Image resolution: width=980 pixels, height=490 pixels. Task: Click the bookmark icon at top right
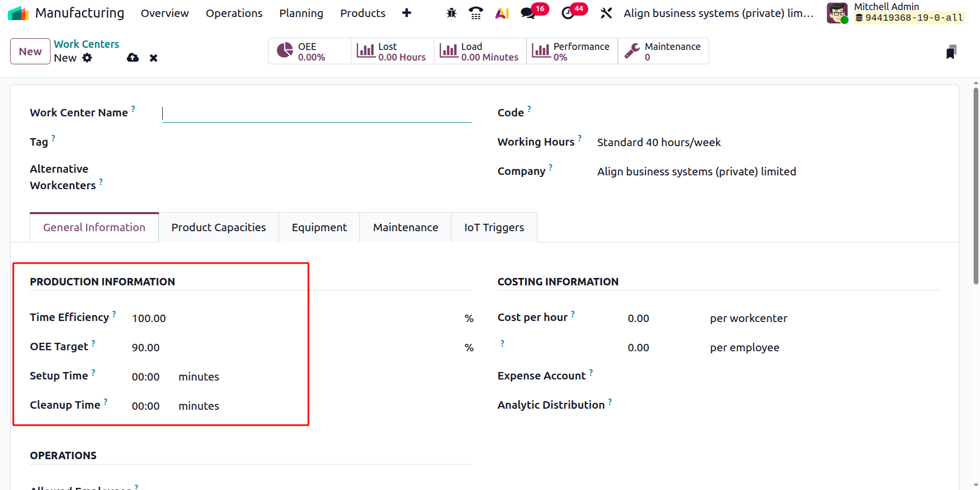click(951, 52)
